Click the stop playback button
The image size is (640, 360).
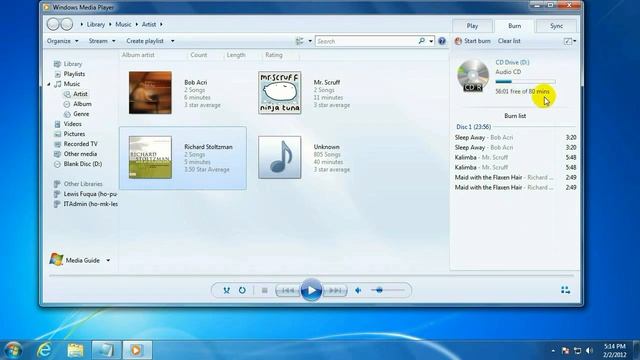click(x=264, y=290)
